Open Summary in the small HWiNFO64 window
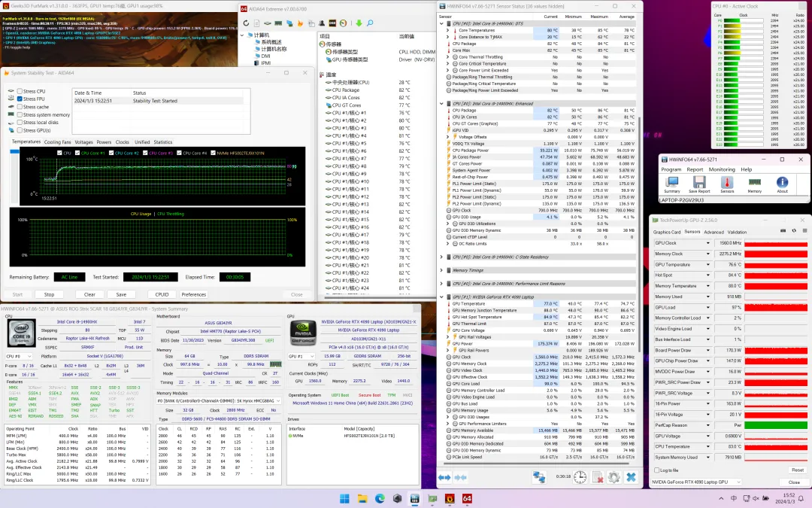Screen dimensions: 812x508 click(x=672, y=184)
